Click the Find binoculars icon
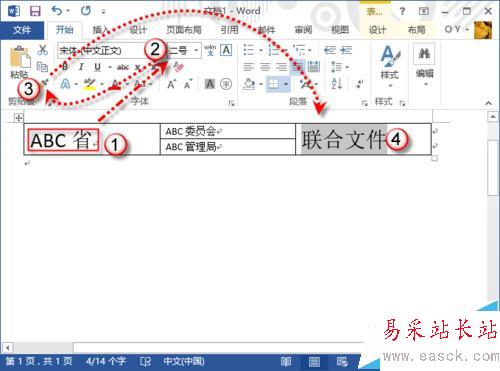This screenshot has width=500, height=371. [424, 53]
